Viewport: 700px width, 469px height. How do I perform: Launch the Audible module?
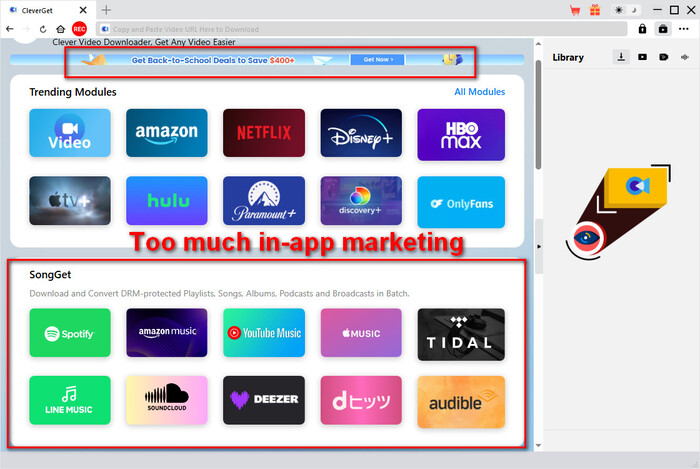tap(461, 402)
